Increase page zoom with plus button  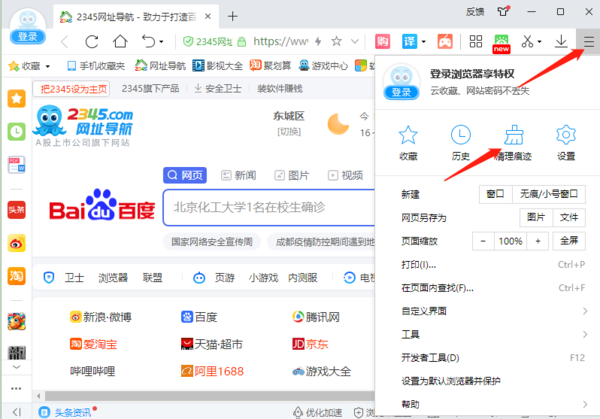click(x=538, y=241)
